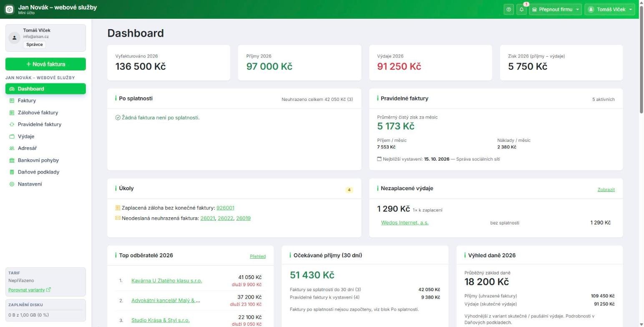This screenshot has height=327, width=644.
Task: Open the Wedos Internet, a.s. expense link
Action: coord(405,223)
